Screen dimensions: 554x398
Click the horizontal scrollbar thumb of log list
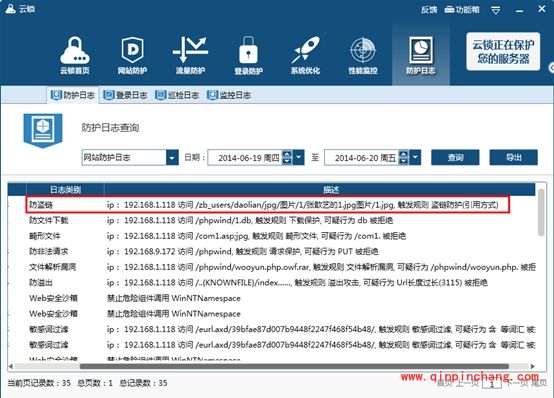click(294, 367)
